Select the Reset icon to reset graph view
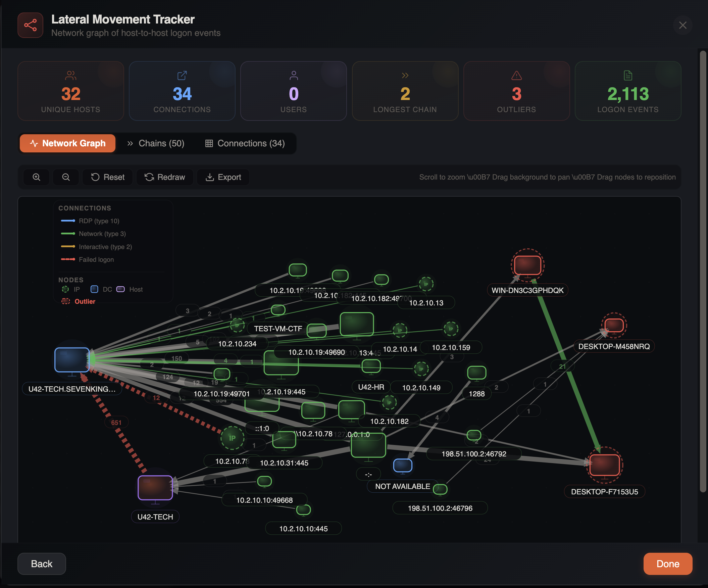 tap(95, 177)
